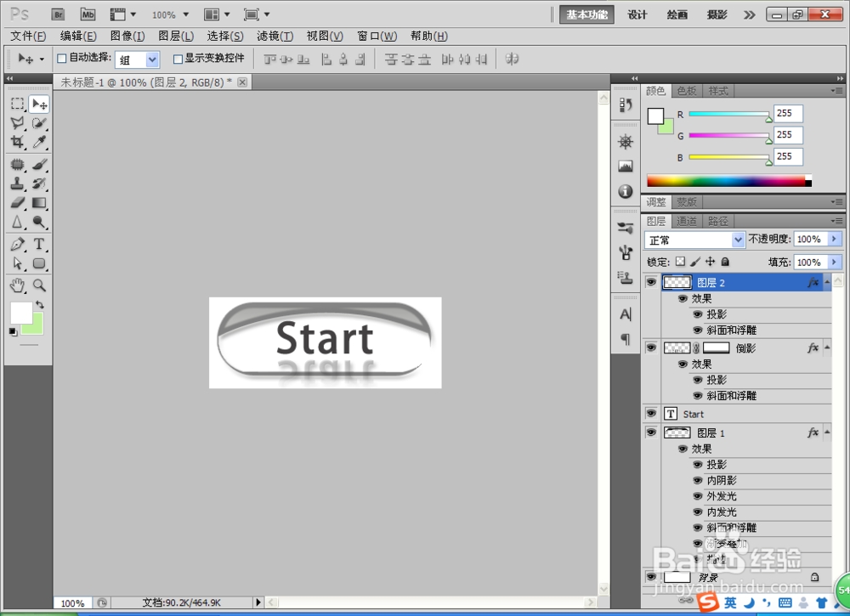Open the auto-select 组 dropdown

[152, 59]
